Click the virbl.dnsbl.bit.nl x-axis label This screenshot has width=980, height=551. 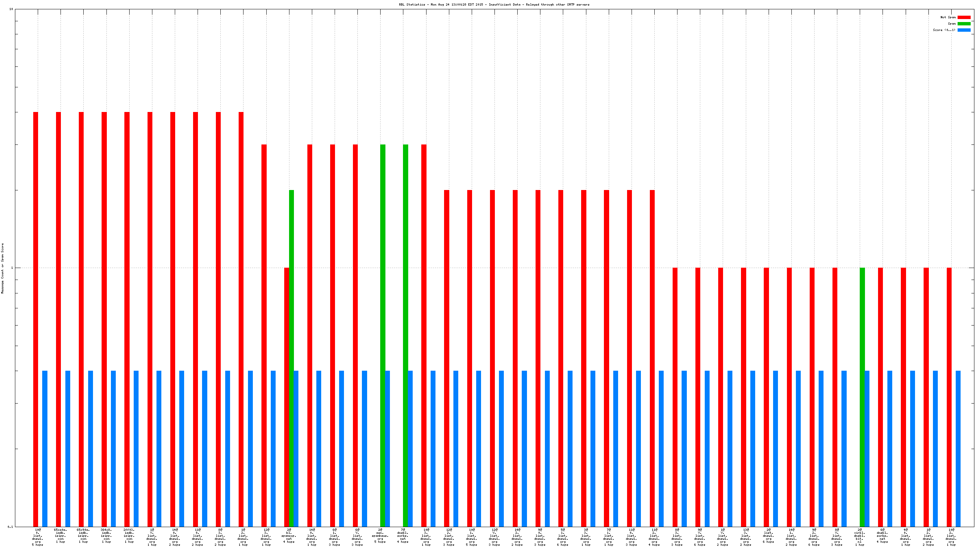859,537
